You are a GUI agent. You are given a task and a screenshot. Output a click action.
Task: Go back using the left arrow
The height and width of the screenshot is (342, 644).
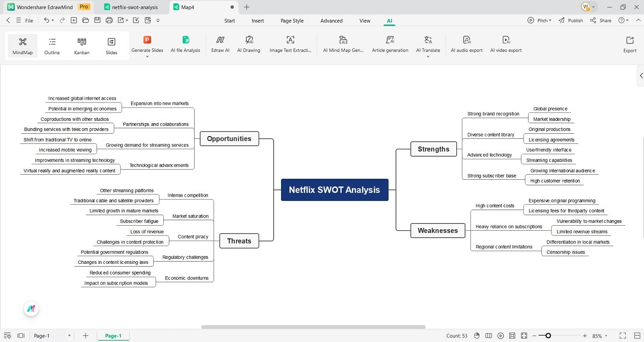(8, 20)
